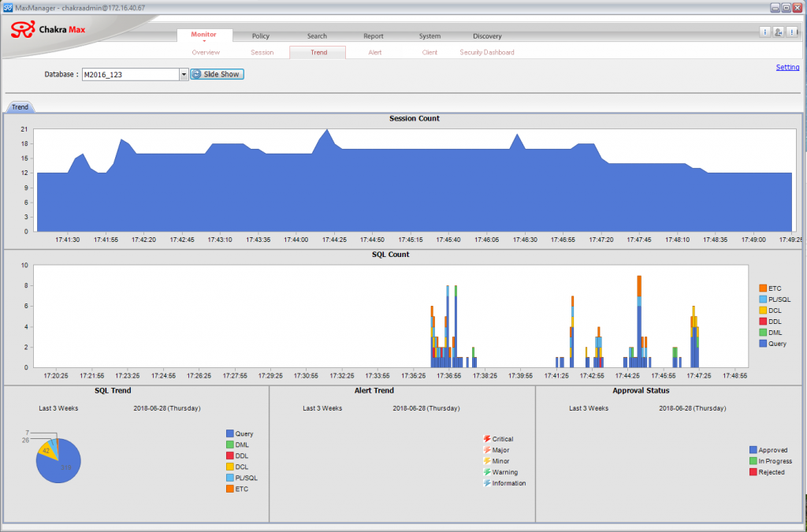
Task: Click the SQL Count chart title
Action: [x=391, y=254]
